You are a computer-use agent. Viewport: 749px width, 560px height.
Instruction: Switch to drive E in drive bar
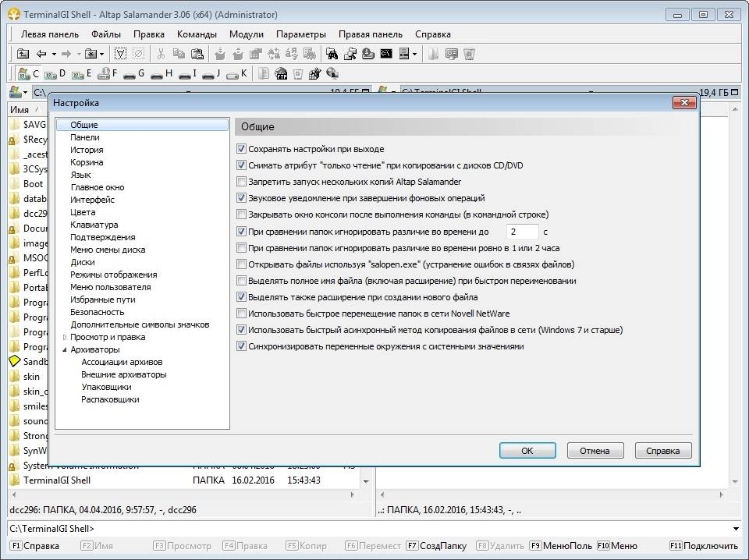[81, 73]
